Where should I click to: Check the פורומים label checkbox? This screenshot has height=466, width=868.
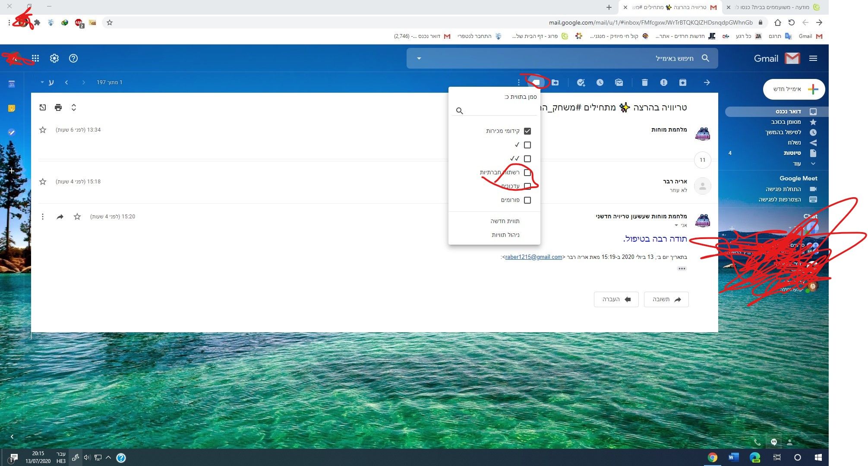pyautogui.click(x=527, y=200)
